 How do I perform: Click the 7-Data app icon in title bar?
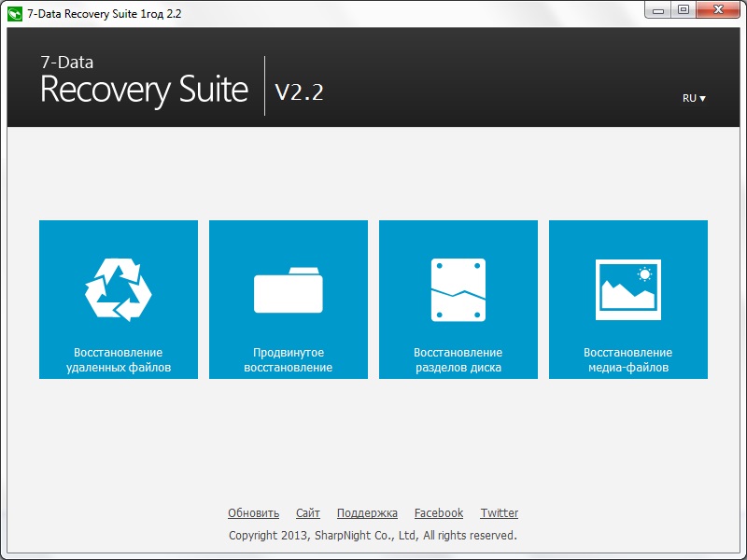click(x=15, y=14)
